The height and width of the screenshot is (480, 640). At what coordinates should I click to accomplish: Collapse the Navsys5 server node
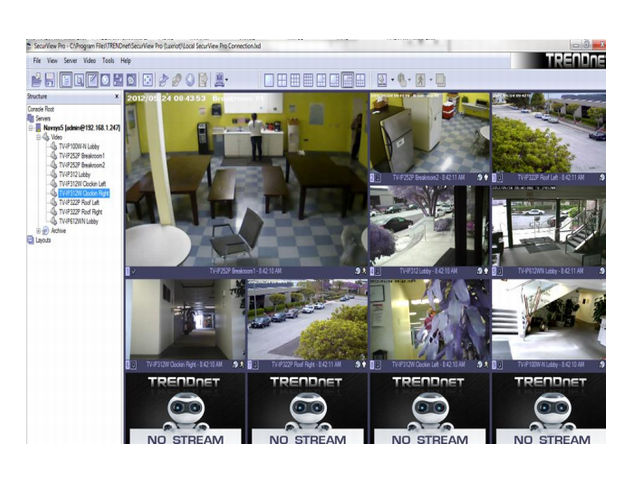tap(31, 128)
